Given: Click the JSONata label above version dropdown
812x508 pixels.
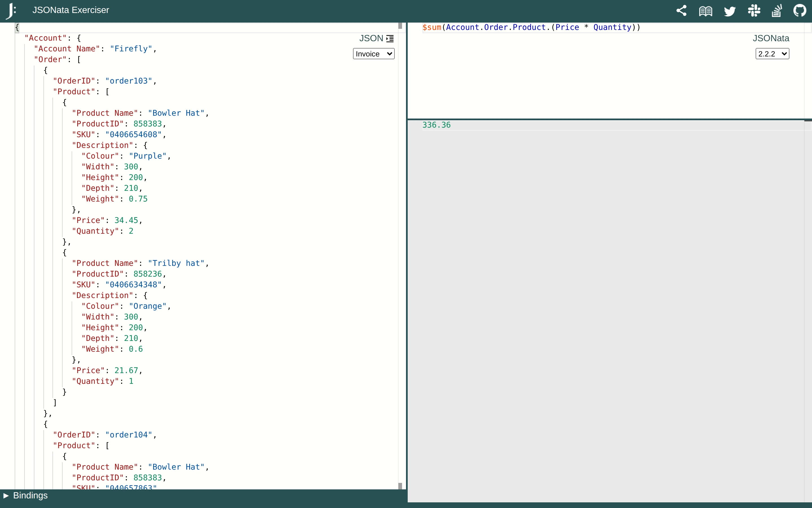Looking at the screenshot, I should pos(771,38).
